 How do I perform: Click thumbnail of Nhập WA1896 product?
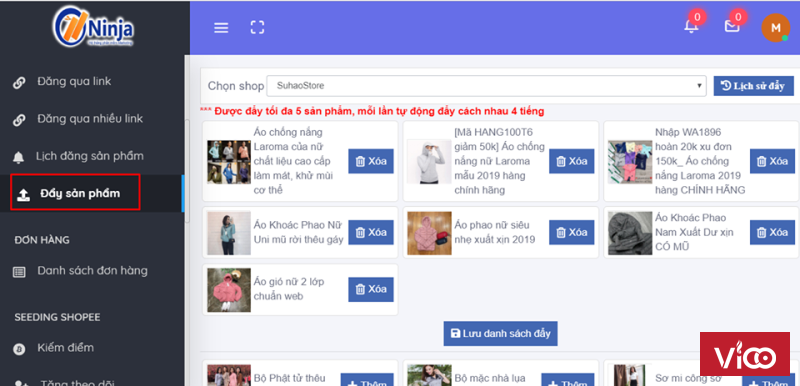630,162
